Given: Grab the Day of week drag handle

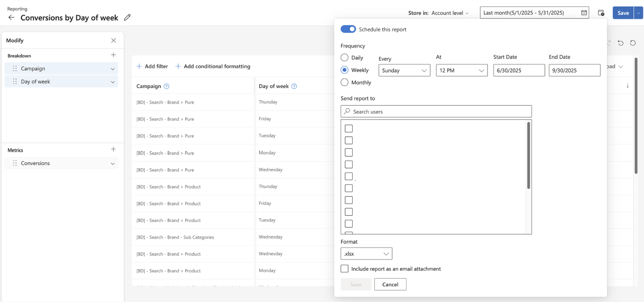Looking at the screenshot, I should (x=15, y=81).
